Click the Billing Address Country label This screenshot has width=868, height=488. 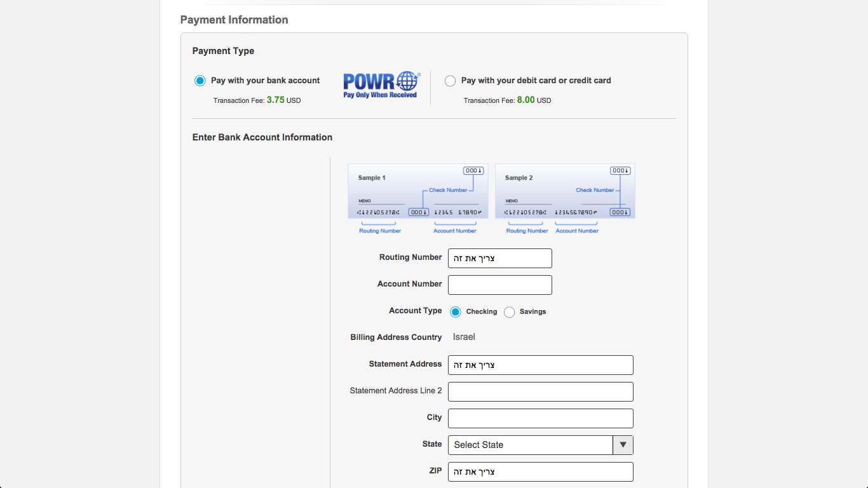(x=396, y=337)
